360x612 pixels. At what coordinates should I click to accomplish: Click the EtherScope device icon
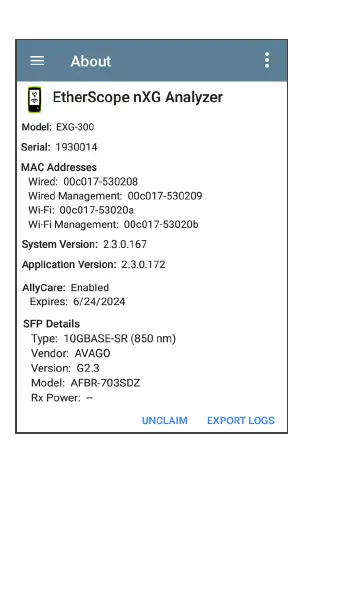click(x=35, y=100)
